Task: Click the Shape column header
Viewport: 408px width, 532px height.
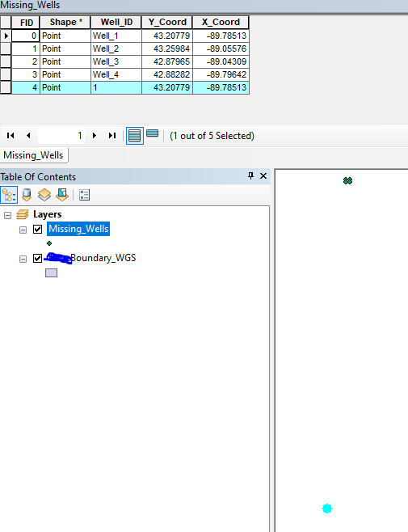Action: coord(65,23)
